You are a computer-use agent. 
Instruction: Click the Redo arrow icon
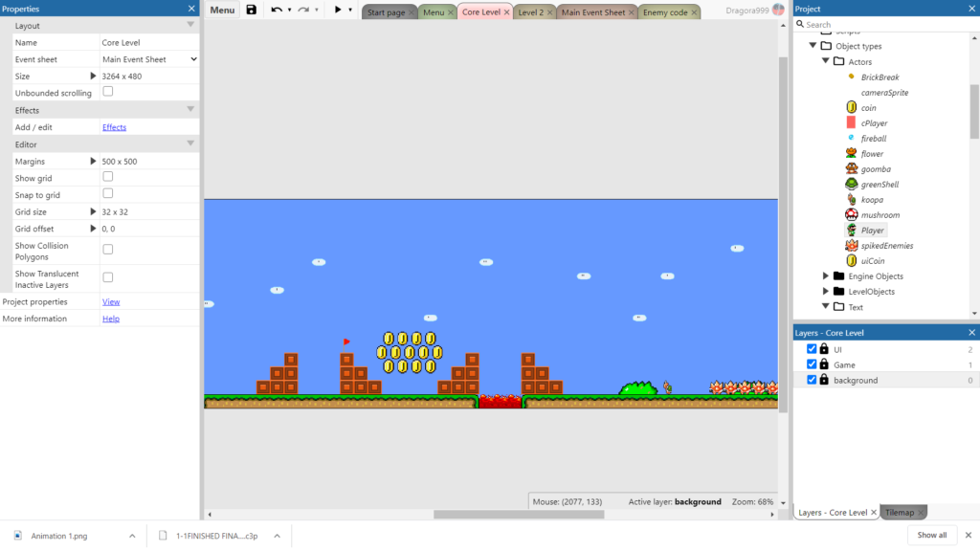(x=303, y=10)
